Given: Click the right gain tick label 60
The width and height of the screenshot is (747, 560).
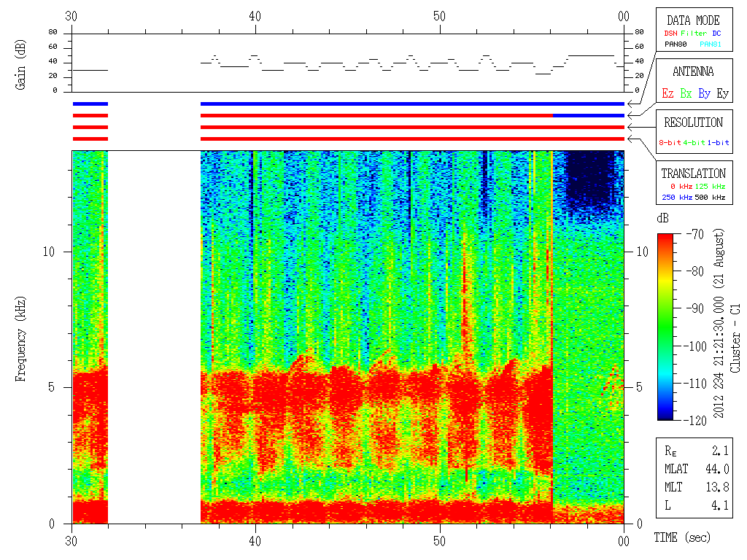Looking at the screenshot, I should coord(639,46).
